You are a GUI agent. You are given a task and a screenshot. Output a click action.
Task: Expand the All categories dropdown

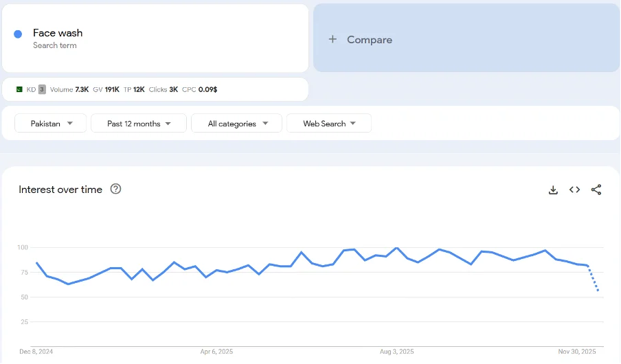click(x=236, y=124)
